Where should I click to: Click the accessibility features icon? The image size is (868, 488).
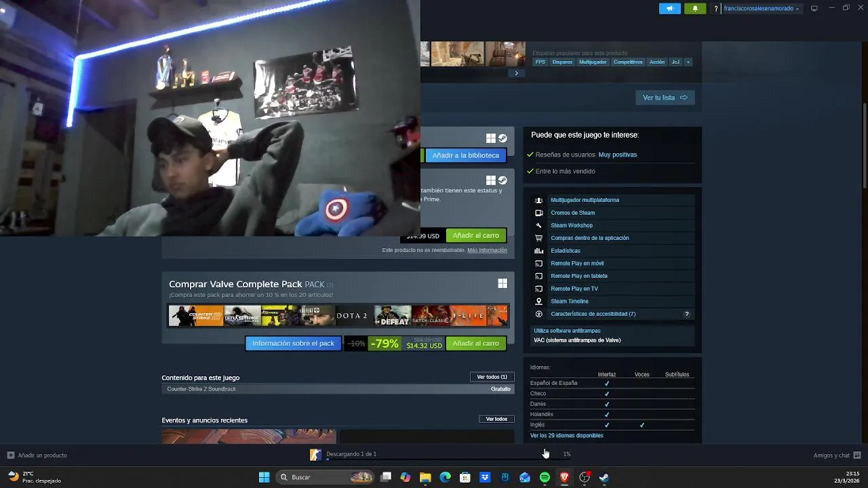click(539, 314)
